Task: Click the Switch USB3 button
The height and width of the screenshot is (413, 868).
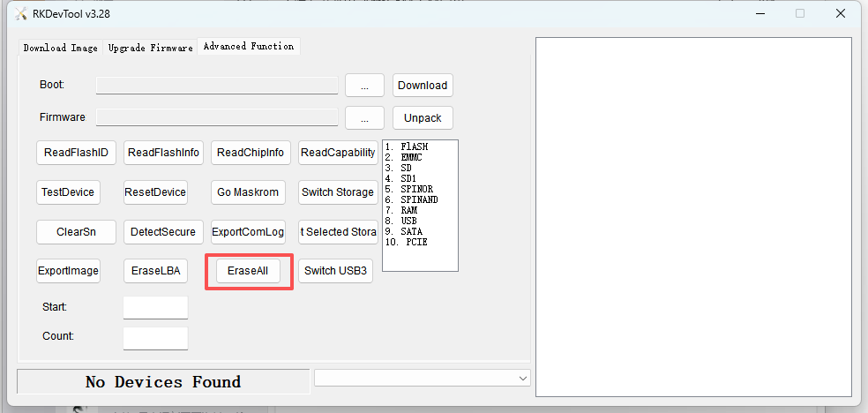Action: coord(336,271)
